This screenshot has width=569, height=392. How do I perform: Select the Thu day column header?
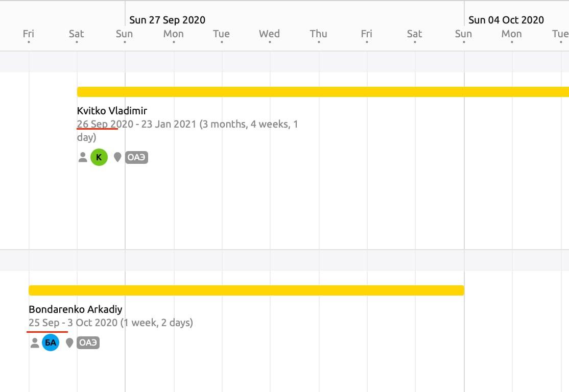318,34
